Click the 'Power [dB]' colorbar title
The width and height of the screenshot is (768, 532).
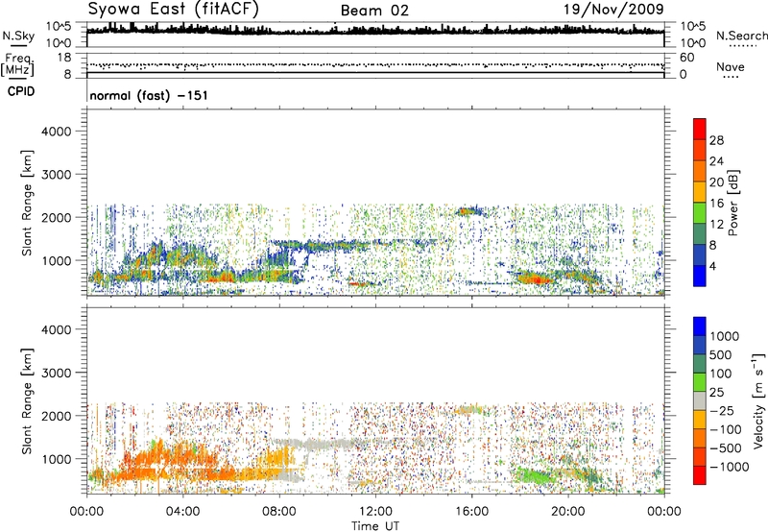coord(732,203)
